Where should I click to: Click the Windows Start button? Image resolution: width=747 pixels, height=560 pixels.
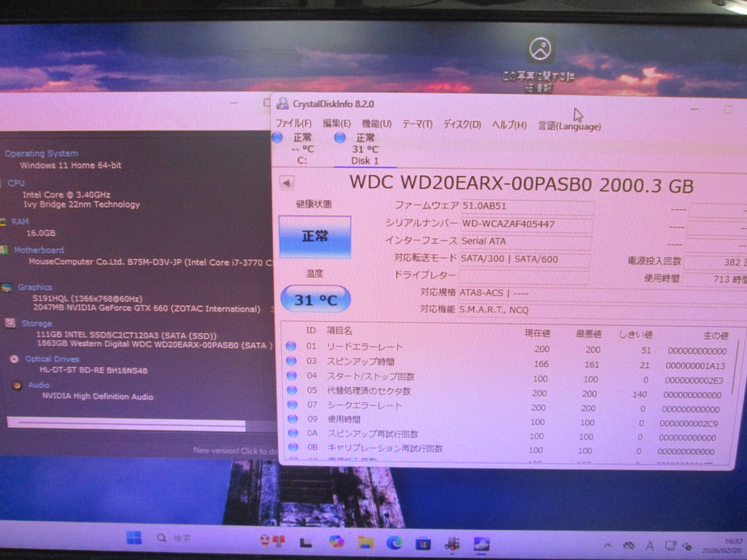tap(134, 539)
